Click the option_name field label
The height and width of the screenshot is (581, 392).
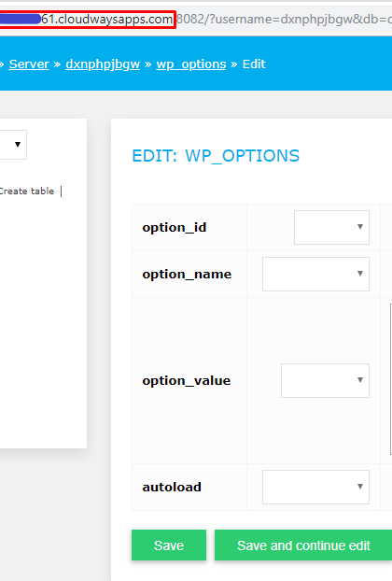point(187,275)
